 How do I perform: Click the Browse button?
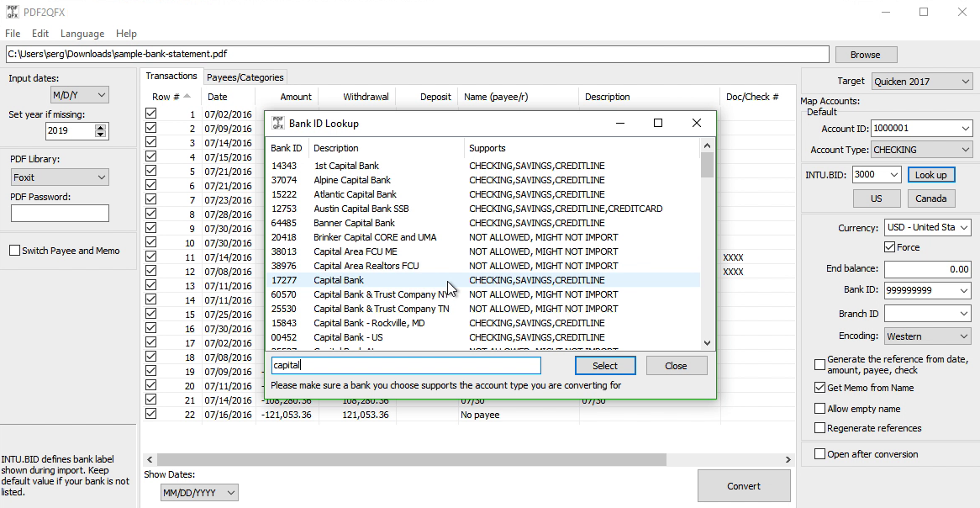pyautogui.click(x=866, y=55)
